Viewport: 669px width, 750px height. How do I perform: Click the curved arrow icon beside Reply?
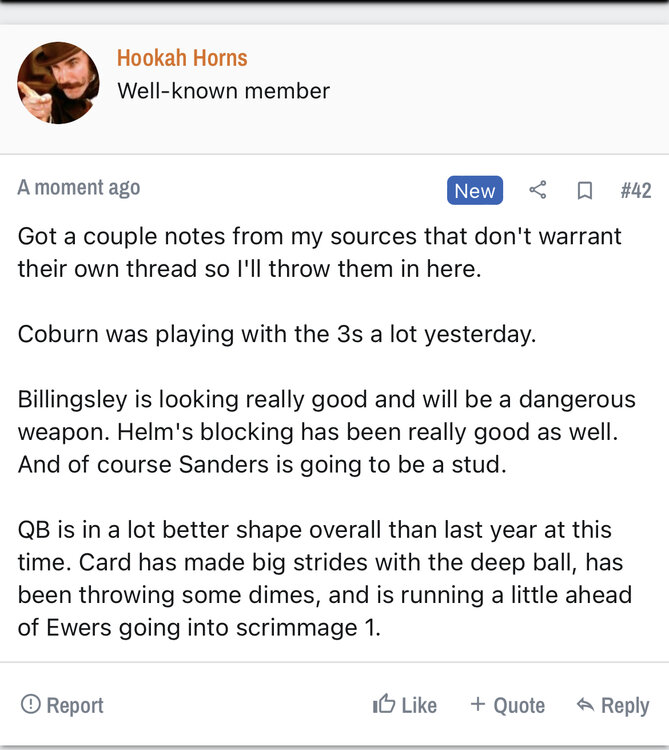[x=585, y=705]
